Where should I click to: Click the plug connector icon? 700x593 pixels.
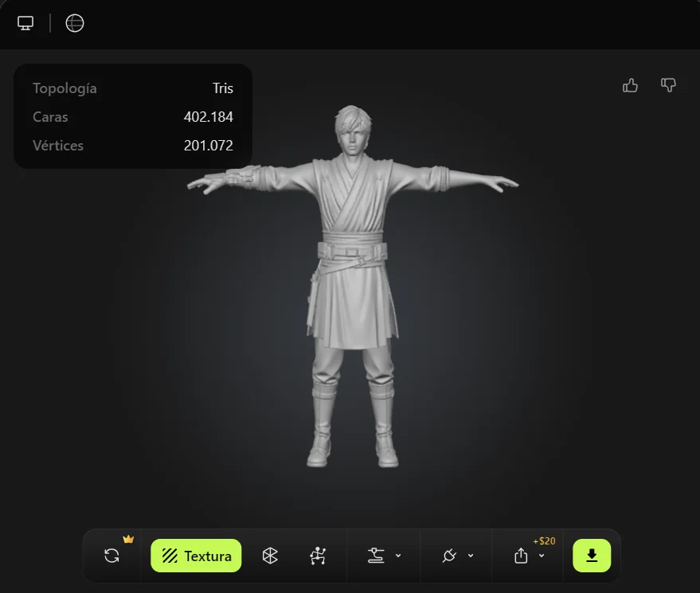449,556
